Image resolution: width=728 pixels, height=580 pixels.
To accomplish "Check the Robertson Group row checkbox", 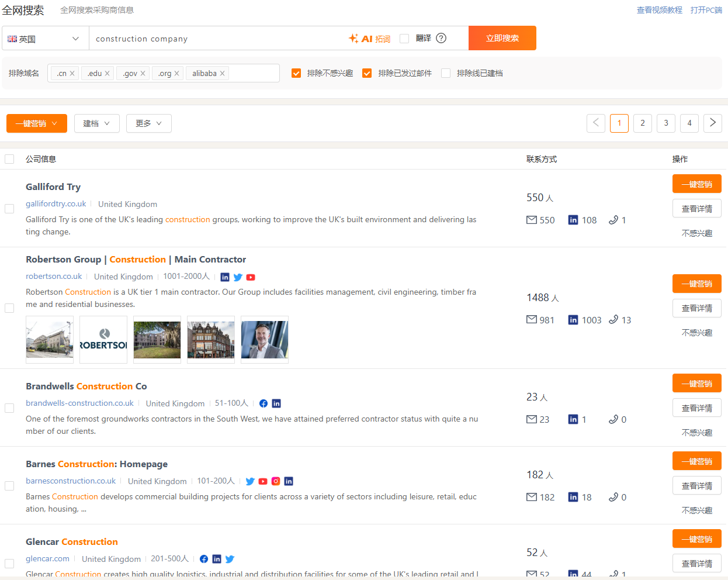I will [9, 308].
